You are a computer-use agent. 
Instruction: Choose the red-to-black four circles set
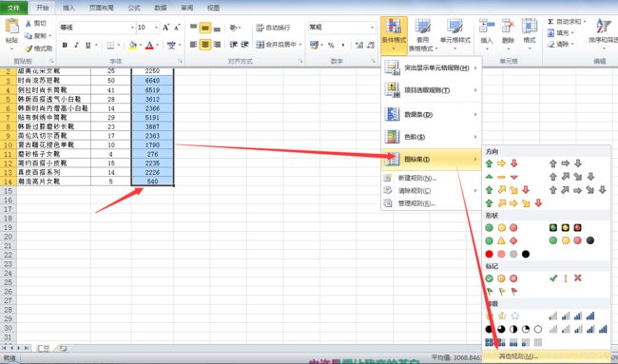[508, 254]
